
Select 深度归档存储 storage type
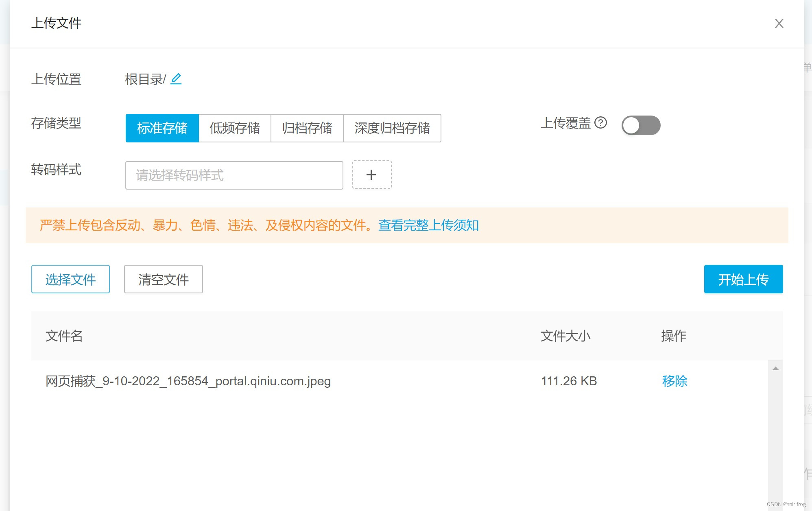point(392,128)
